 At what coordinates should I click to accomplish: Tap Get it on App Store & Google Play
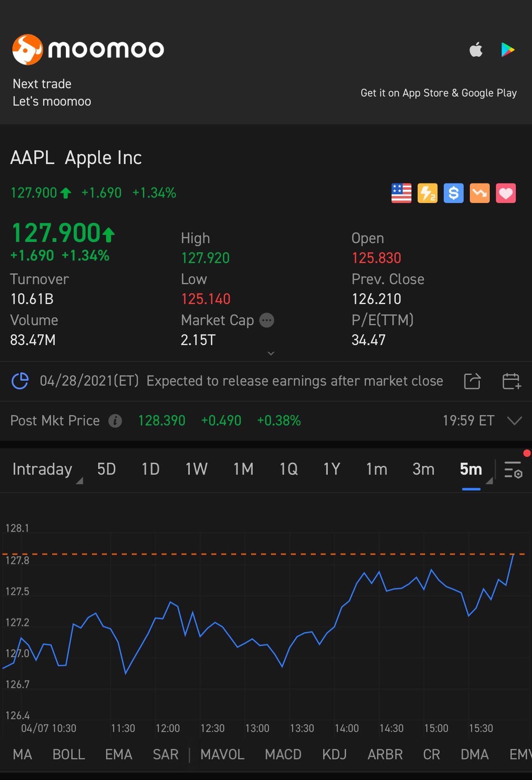point(439,93)
